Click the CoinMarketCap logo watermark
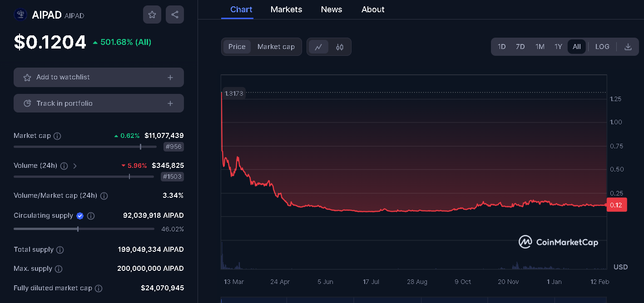This screenshot has width=644, height=303. (558, 242)
